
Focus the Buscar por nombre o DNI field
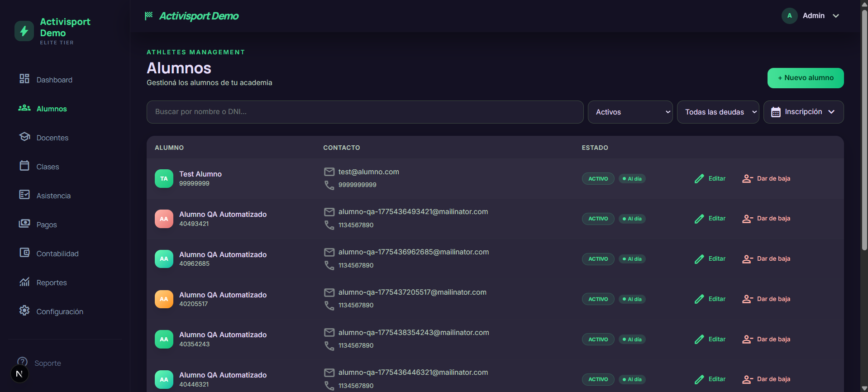(365, 112)
